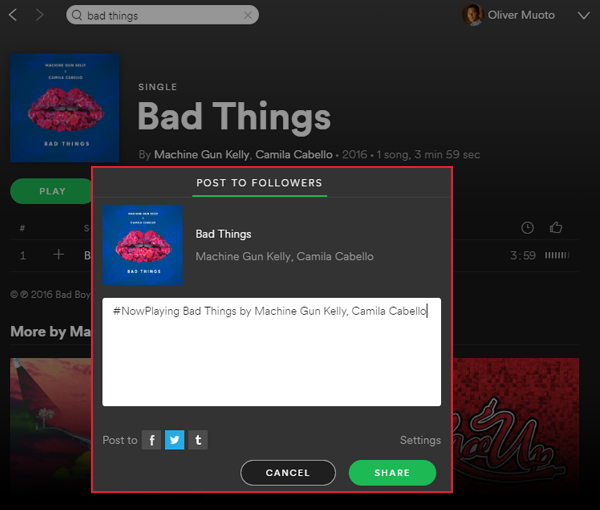Click the search magnifier icon

(x=77, y=15)
